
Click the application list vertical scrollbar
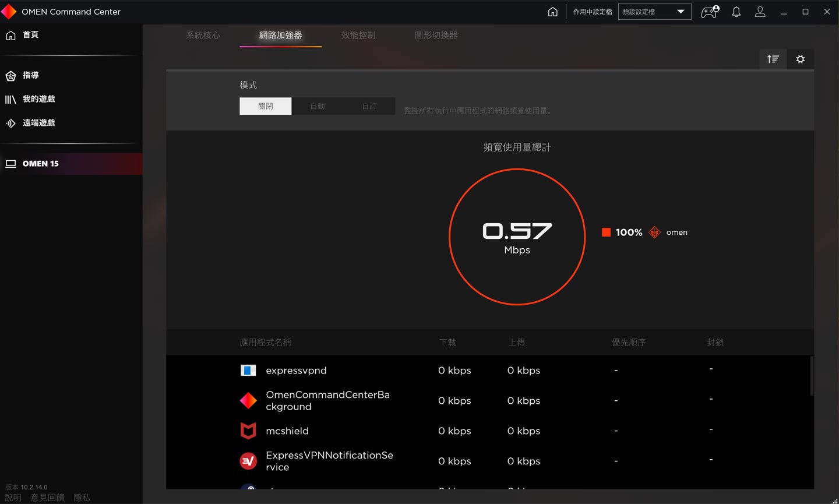pos(812,376)
